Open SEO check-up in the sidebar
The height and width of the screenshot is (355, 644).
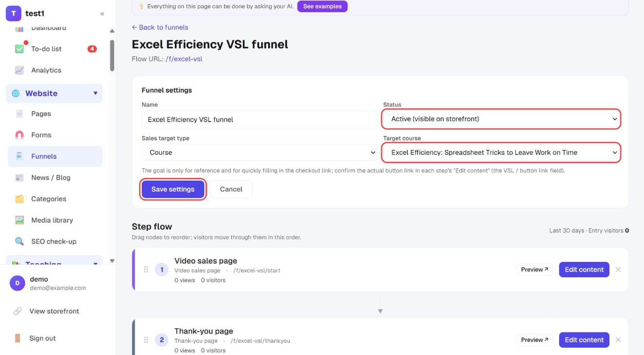(x=55, y=242)
